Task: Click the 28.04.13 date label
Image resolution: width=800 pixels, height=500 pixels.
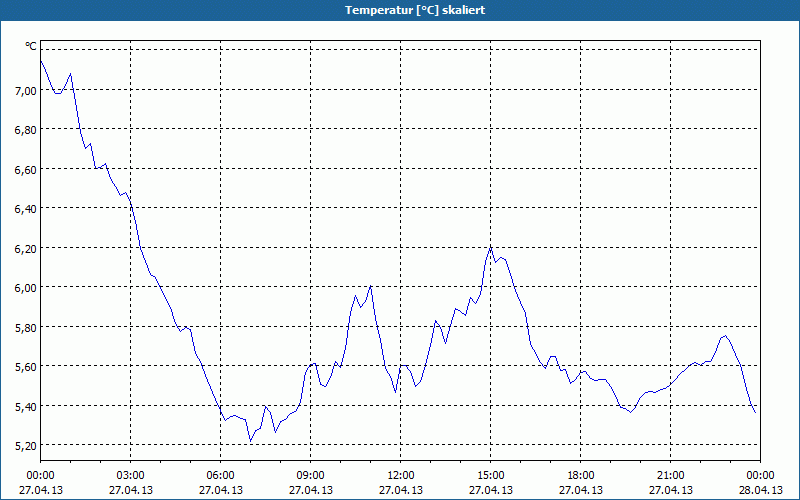Action: (x=760, y=490)
